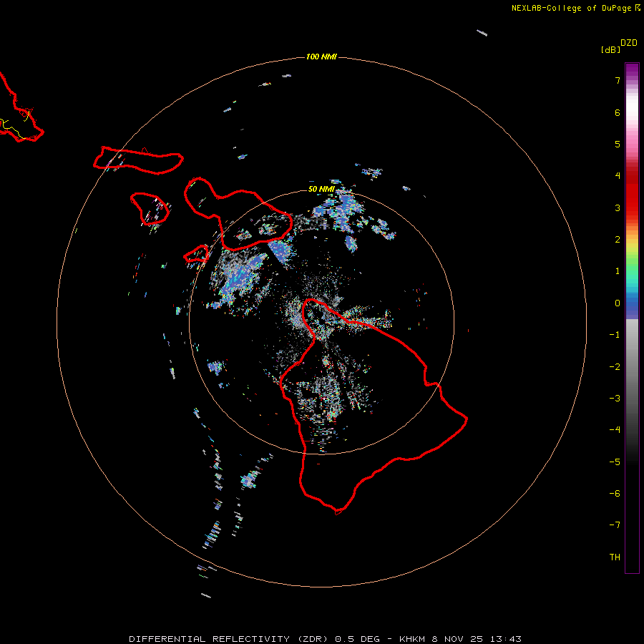Select the 0 dB scale label

pos(618,303)
